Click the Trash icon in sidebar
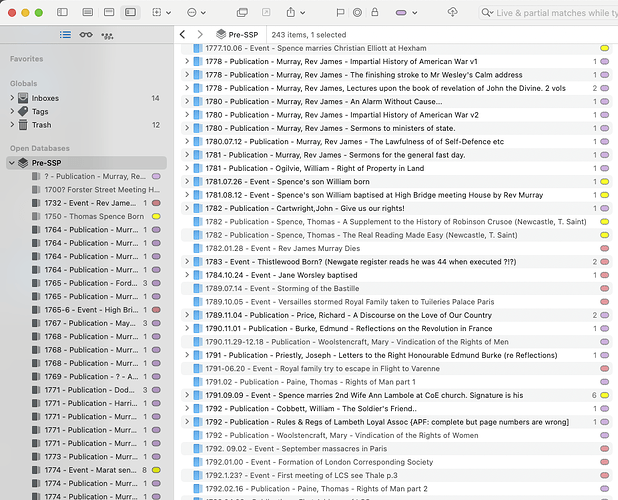Screen dimensions: 618x500 click(23, 125)
